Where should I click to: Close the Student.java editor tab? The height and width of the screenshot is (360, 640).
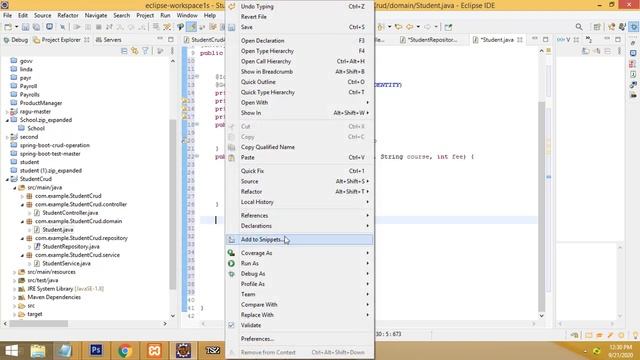pyautogui.click(x=520, y=40)
